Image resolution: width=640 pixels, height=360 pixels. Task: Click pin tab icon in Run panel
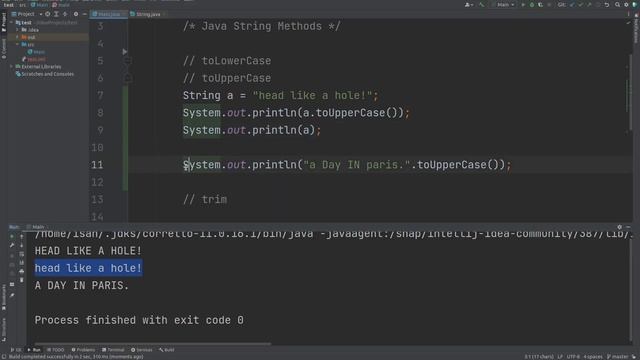pyautogui.click(x=12, y=295)
